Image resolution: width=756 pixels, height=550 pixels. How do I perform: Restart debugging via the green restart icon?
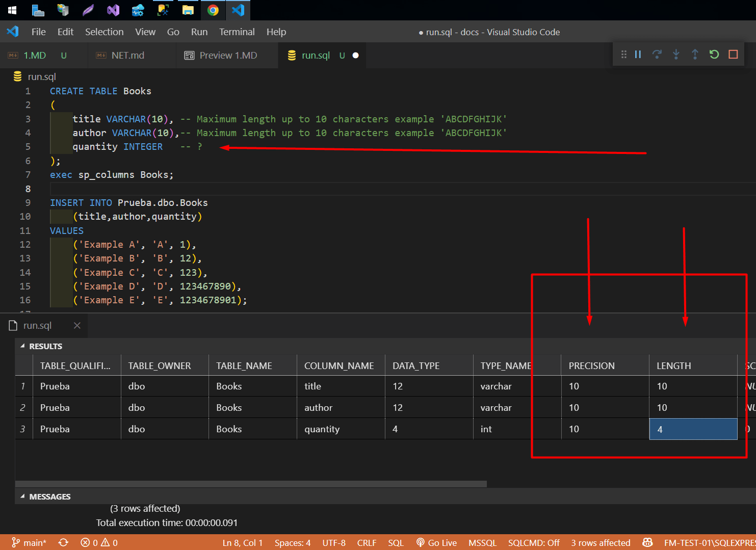coord(714,54)
